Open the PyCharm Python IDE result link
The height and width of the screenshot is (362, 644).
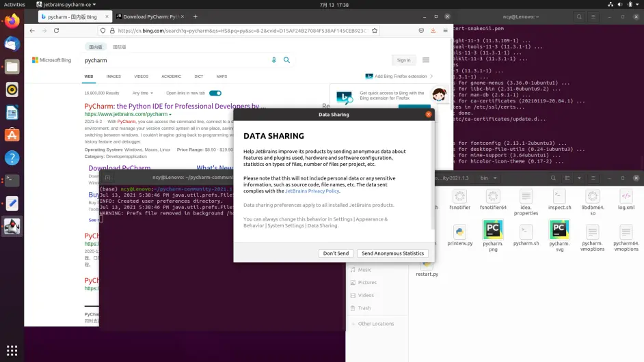click(x=175, y=107)
